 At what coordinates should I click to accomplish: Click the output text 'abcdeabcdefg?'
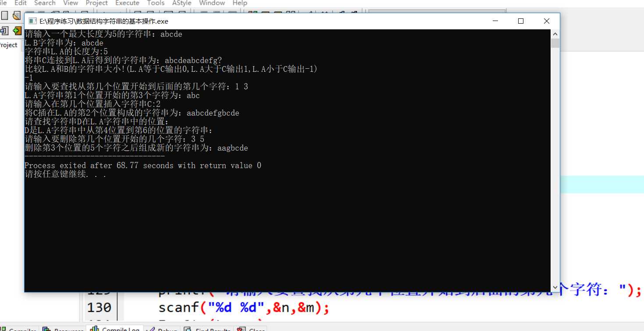[193, 60]
